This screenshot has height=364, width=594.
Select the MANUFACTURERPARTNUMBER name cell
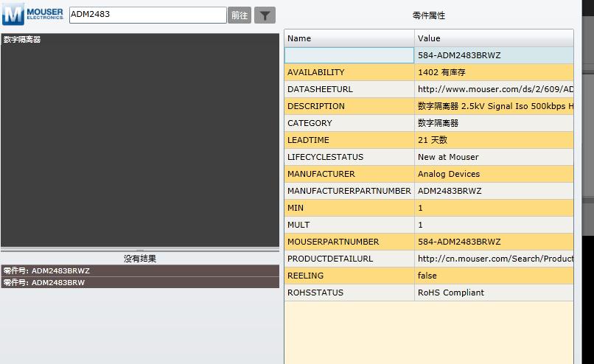(349, 191)
